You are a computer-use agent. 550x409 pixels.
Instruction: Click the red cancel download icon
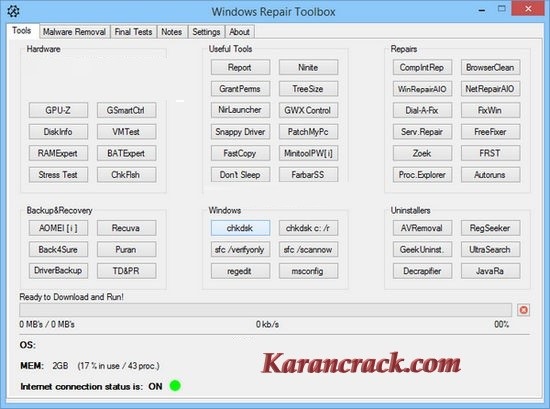click(x=523, y=310)
